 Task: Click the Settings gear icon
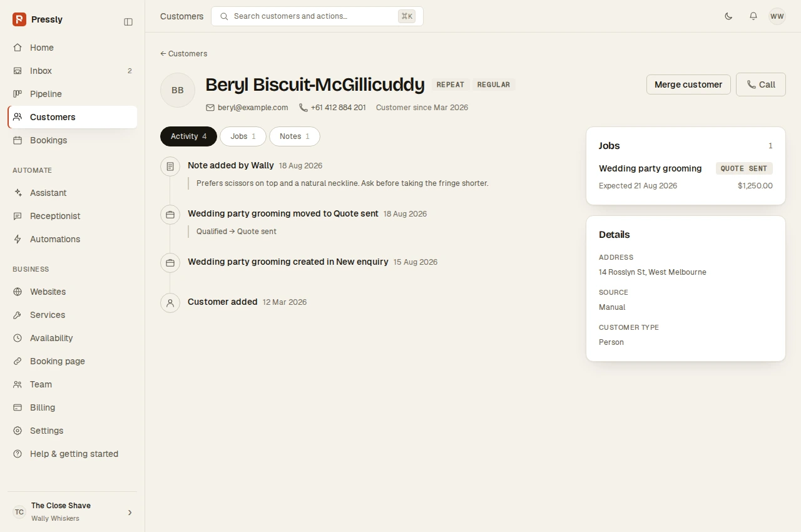point(18,431)
